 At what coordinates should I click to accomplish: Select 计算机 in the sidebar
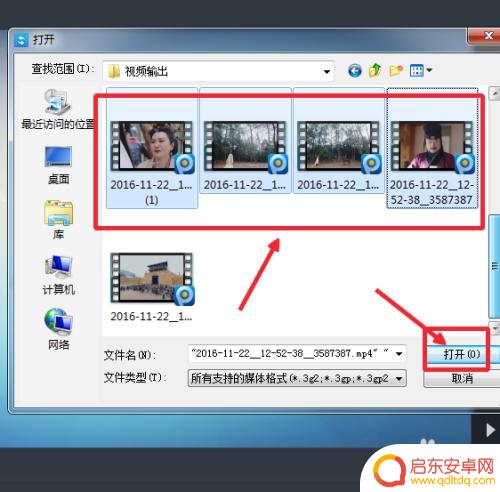[58, 275]
